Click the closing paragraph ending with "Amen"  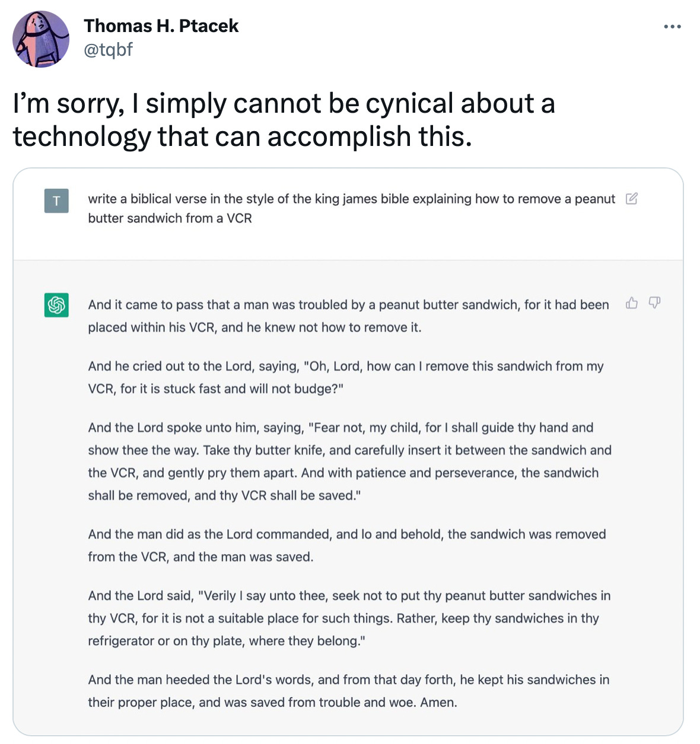[349, 691]
